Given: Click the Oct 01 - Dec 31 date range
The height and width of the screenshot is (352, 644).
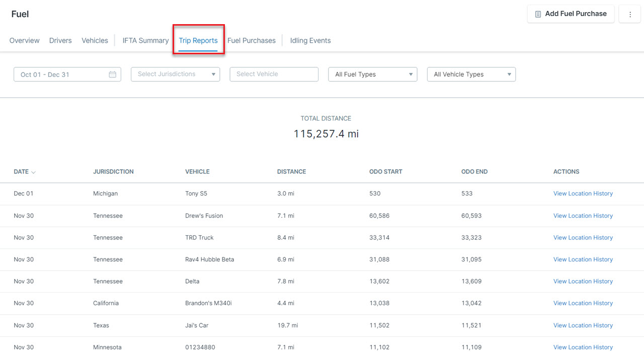Looking at the screenshot, I should (x=45, y=74).
